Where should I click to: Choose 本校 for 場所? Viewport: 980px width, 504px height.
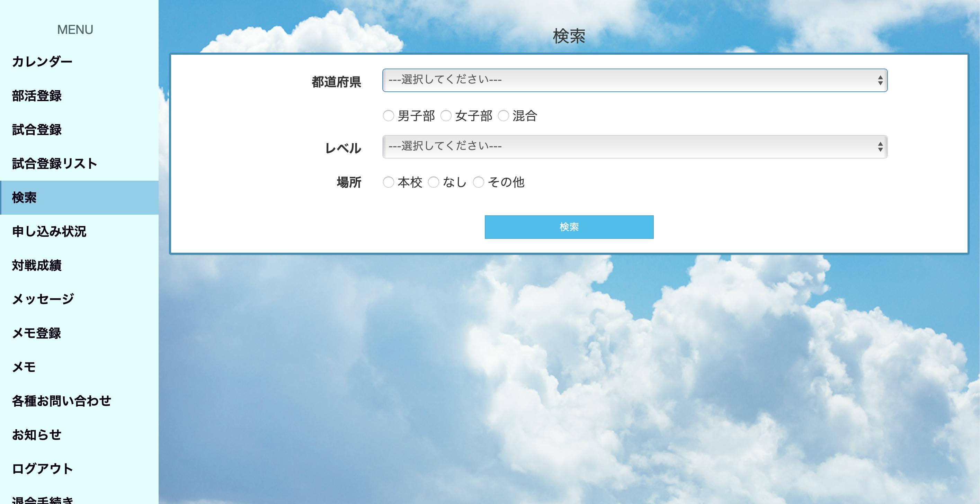pos(388,182)
